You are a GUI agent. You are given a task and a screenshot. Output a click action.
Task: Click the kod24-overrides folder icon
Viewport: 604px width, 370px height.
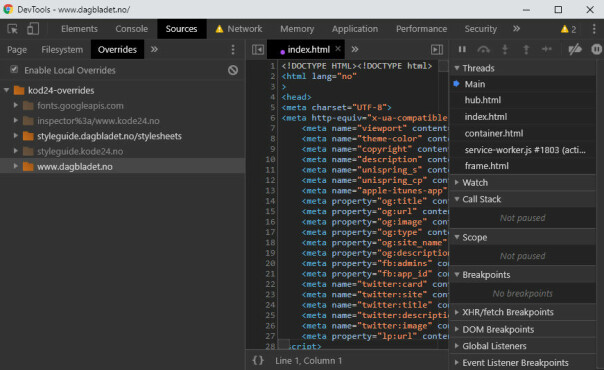click(x=19, y=90)
